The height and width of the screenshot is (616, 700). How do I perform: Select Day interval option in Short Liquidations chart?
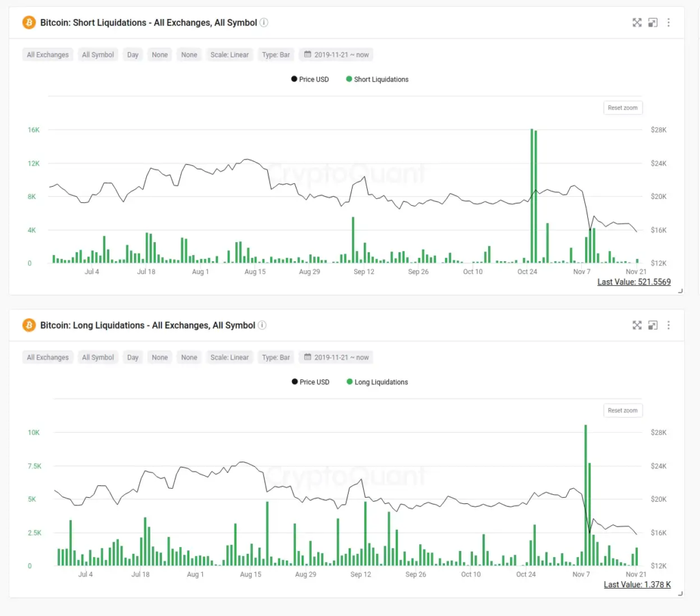[133, 55]
